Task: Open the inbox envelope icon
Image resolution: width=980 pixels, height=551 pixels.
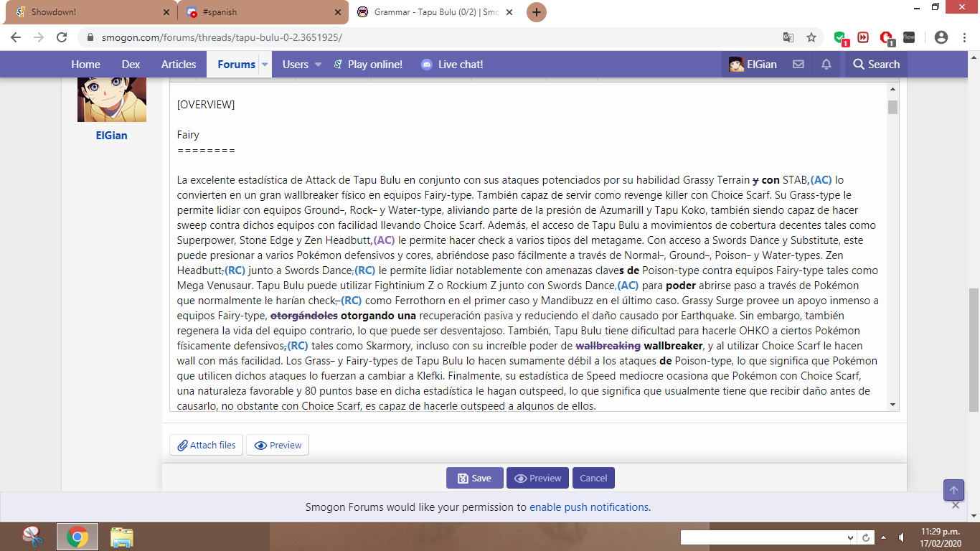Action: (x=798, y=65)
